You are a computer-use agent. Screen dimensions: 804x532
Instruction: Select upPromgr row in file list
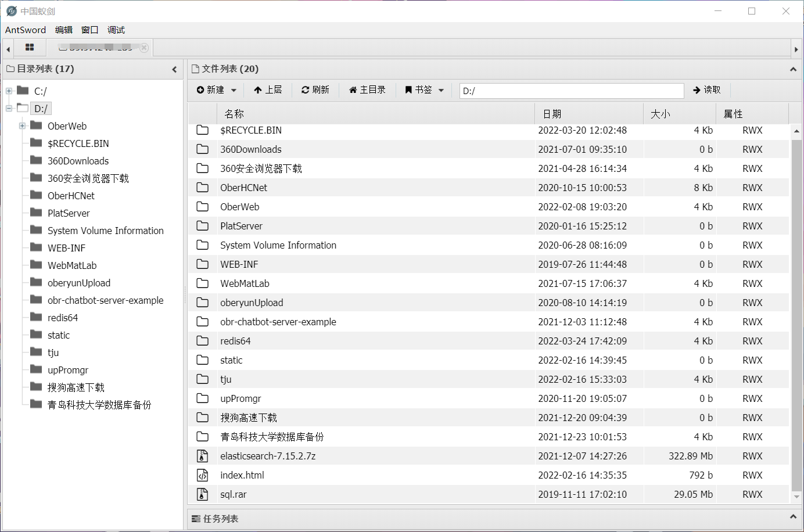489,398
